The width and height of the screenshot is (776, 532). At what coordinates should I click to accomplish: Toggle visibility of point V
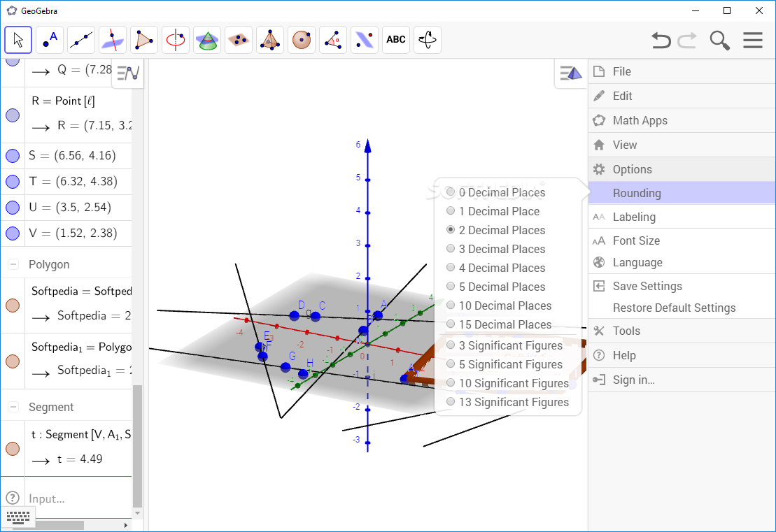click(x=13, y=233)
